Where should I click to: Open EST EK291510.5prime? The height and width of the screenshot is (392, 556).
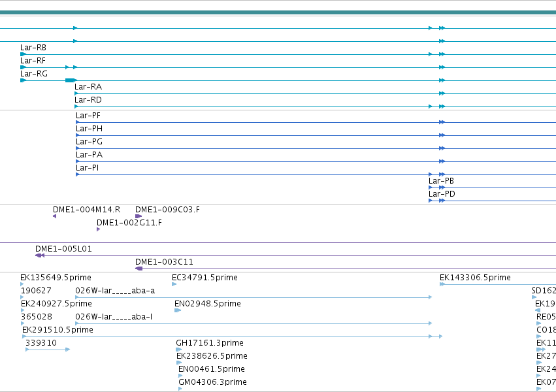click(x=57, y=331)
